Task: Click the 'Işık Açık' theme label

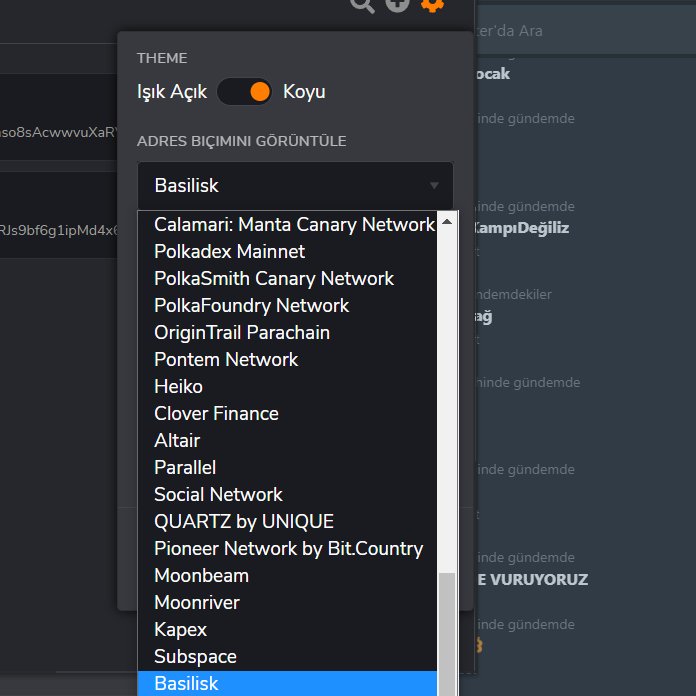Action: 172,92
